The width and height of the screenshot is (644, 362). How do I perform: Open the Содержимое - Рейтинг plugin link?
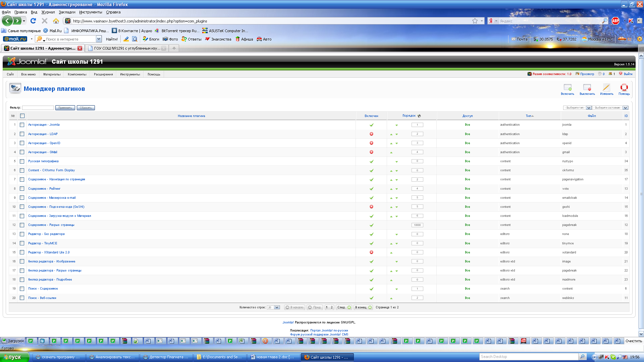click(x=44, y=189)
